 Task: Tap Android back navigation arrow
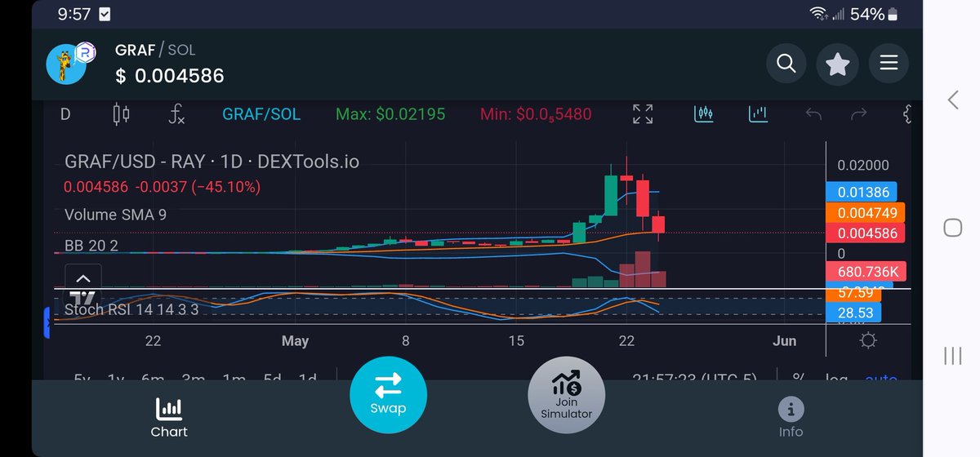pos(953,100)
